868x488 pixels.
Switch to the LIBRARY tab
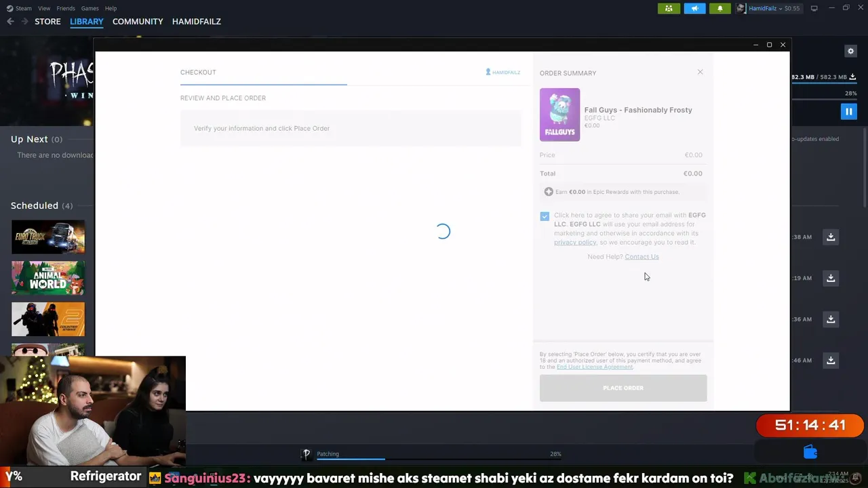click(x=87, y=22)
